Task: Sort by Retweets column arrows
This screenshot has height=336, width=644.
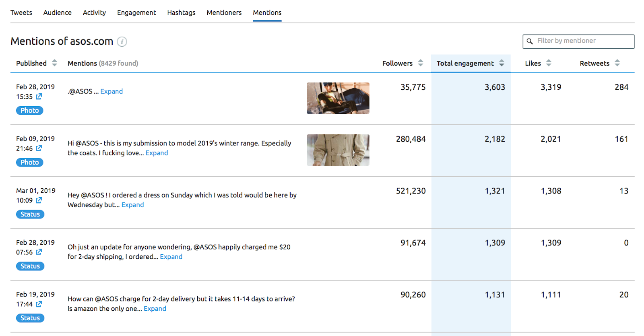Action: point(617,63)
